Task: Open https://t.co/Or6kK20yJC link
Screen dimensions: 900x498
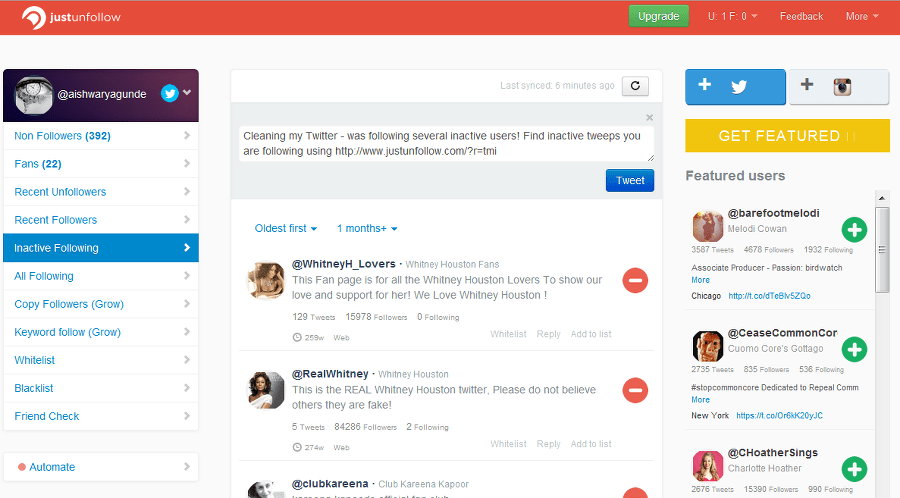Action: 779,415
